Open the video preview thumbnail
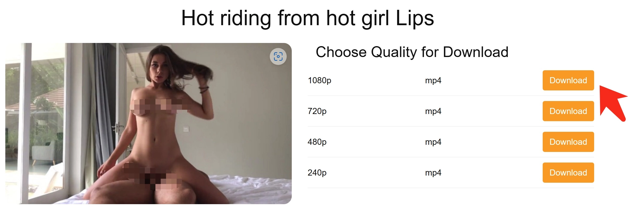The height and width of the screenshot is (210, 644). pyautogui.click(x=149, y=124)
